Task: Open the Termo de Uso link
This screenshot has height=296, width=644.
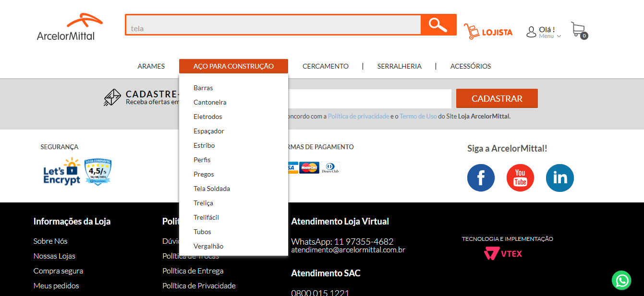Action: click(418, 116)
